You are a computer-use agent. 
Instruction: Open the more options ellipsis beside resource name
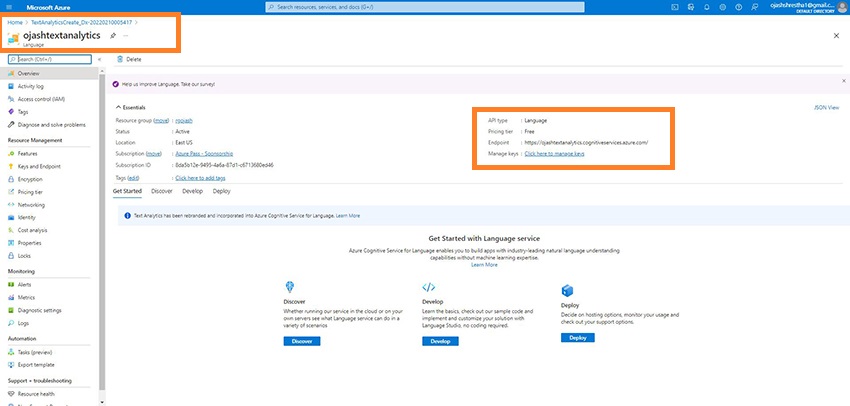(x=126, y=35)
